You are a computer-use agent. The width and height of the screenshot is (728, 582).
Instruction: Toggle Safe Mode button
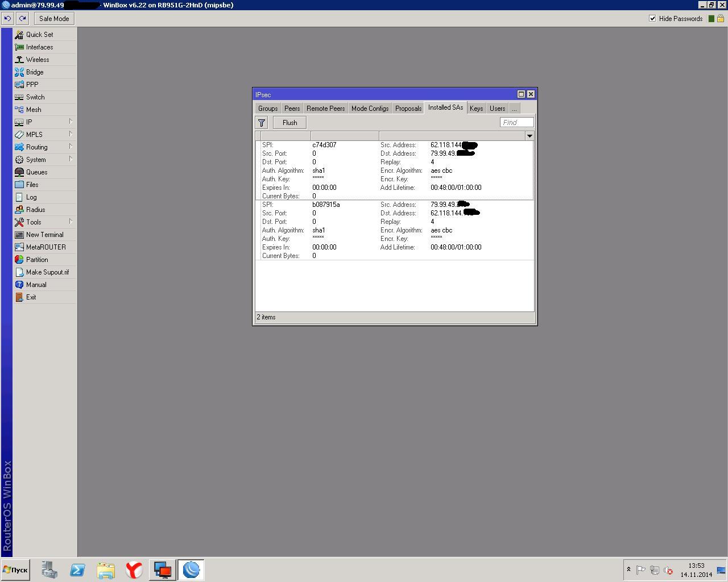[54, 19]
